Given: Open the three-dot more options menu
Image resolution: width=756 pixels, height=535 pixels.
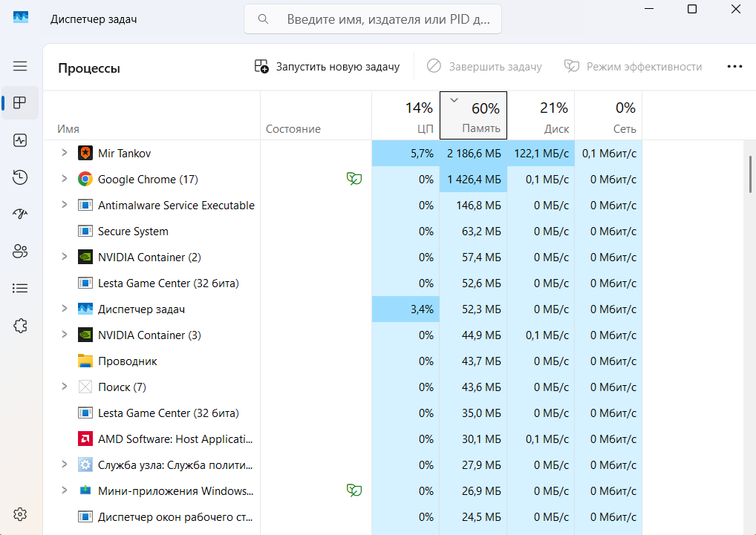Looking at the screenshot, I should 734,67.
